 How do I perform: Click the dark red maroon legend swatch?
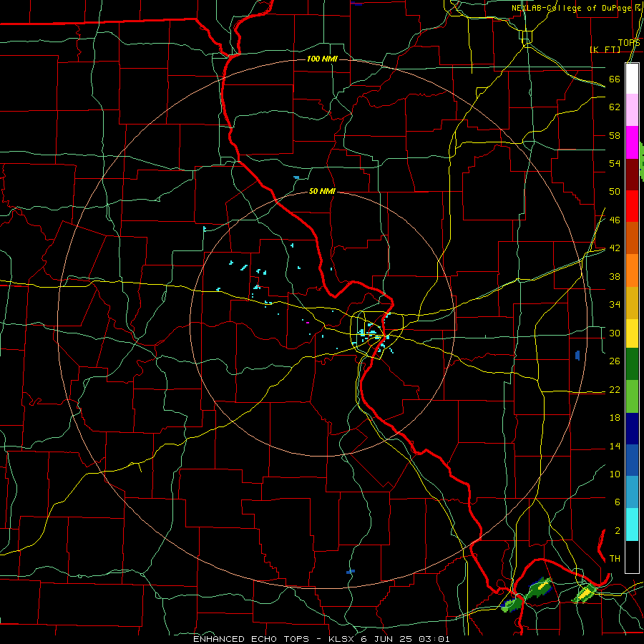point(632,174)
